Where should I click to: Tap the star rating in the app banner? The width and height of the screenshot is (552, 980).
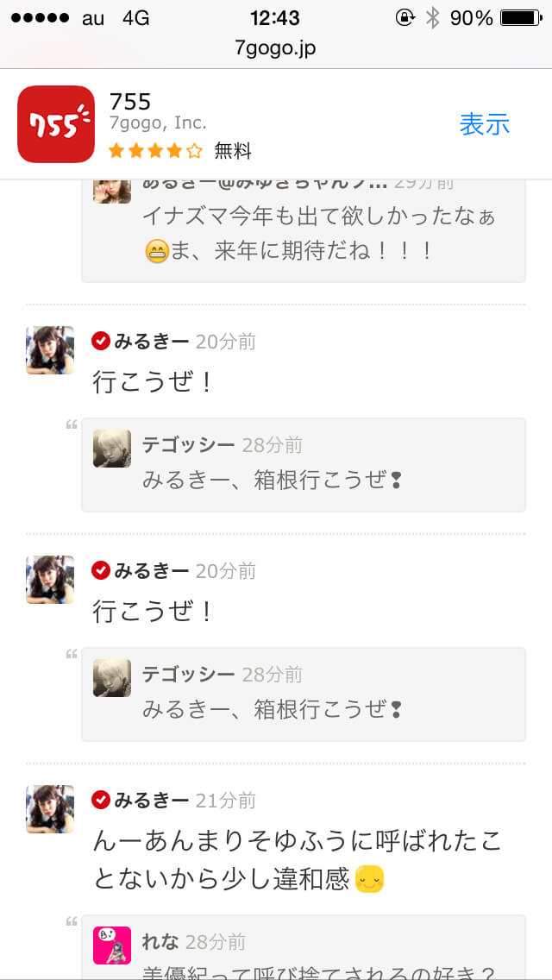(155, 151)
